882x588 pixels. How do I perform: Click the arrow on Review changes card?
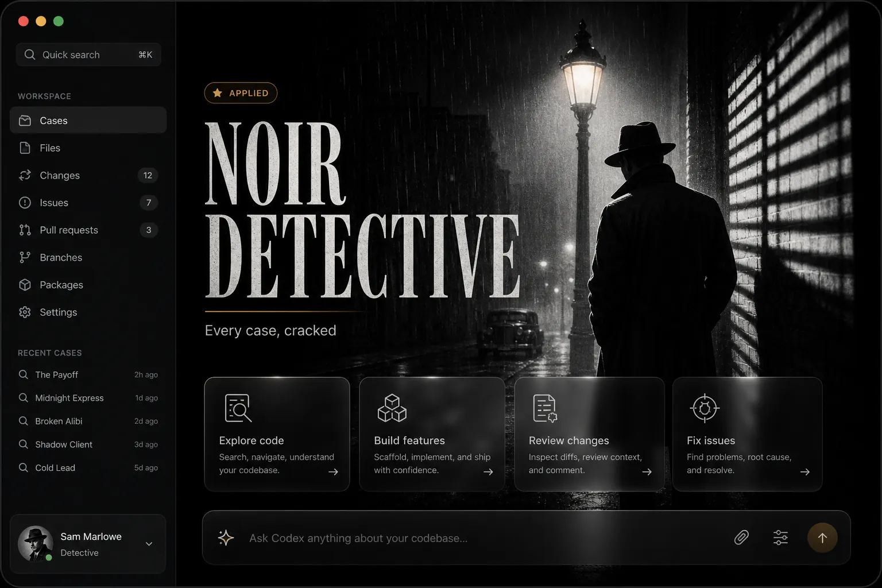[x=647, y=472]
